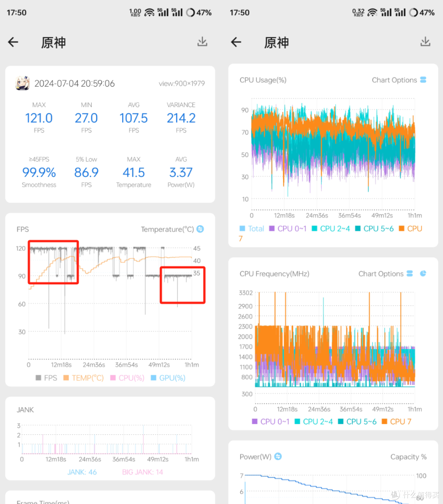Tap the 2024-07-04 20:59:06 timestamp
Image resolution: width=443 pixels, height=504 pixels.
tap(74, 83)
